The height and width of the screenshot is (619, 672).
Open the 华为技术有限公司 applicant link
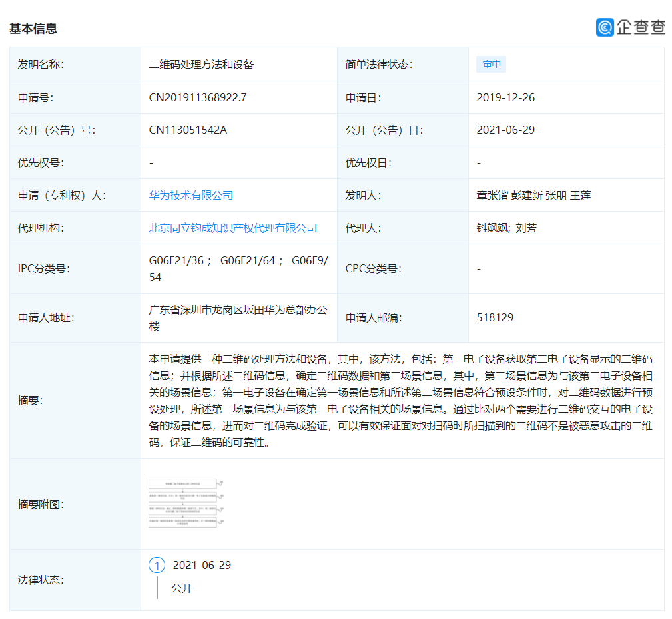pyautogui.click(x=190, y=195)
